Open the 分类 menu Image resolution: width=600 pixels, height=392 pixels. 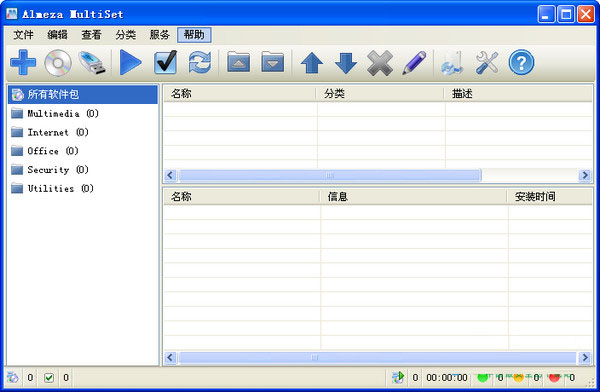126,35
